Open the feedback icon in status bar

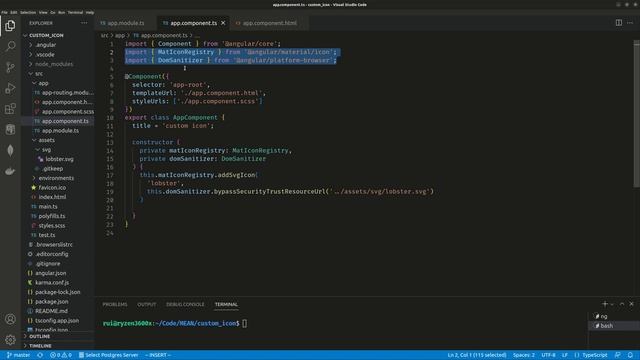[618, 355]
